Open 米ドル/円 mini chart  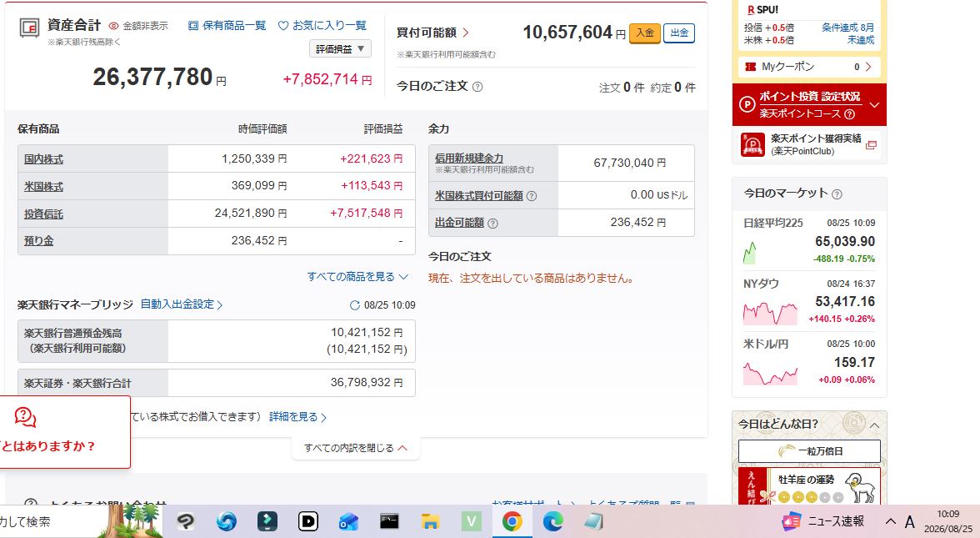[x=770, y=373]
